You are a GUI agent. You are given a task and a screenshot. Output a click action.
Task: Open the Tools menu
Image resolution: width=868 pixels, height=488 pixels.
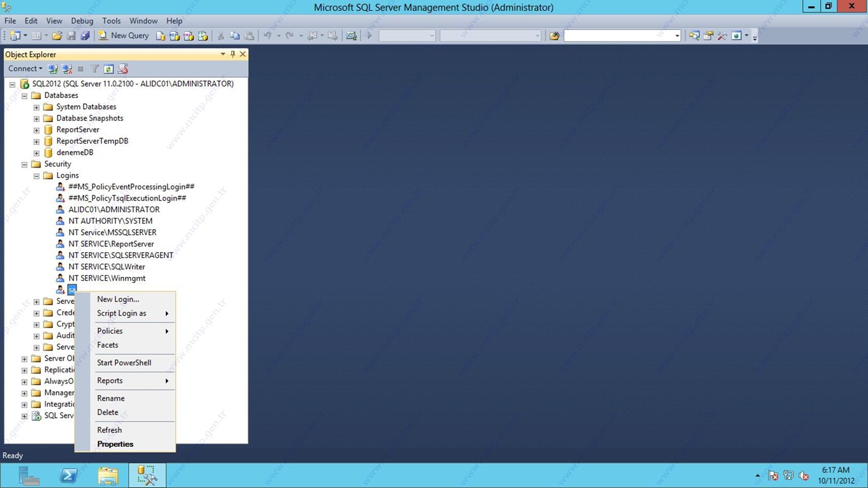(111, 21)
